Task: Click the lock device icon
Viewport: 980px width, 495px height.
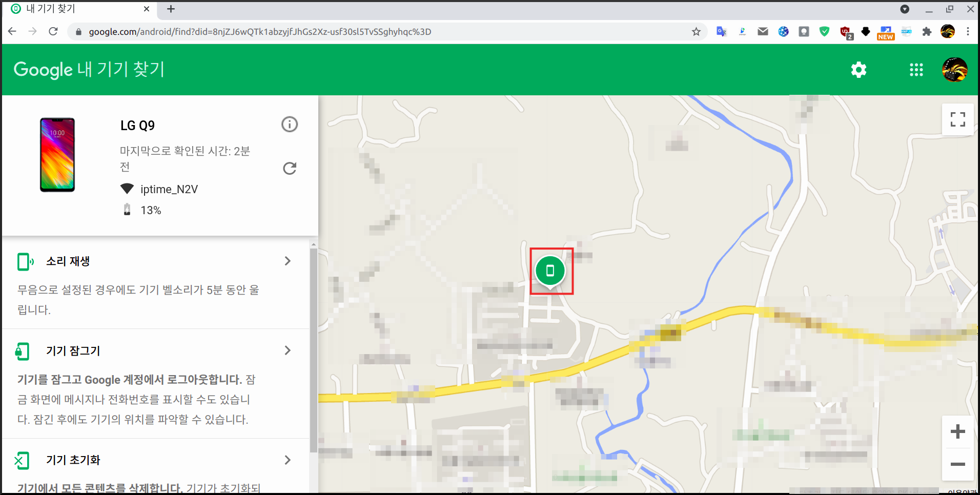Action: 22,351
